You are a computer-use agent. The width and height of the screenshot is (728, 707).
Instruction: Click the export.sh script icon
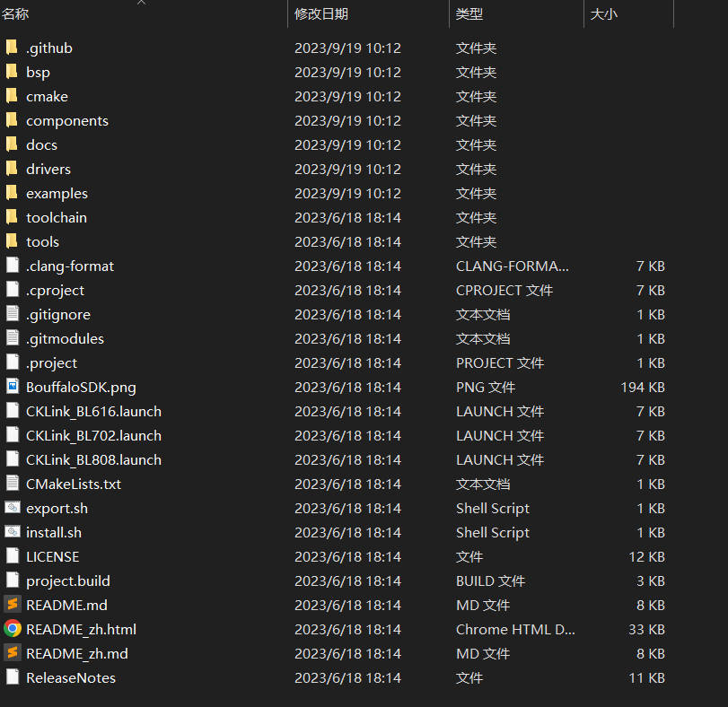[13, 508]
